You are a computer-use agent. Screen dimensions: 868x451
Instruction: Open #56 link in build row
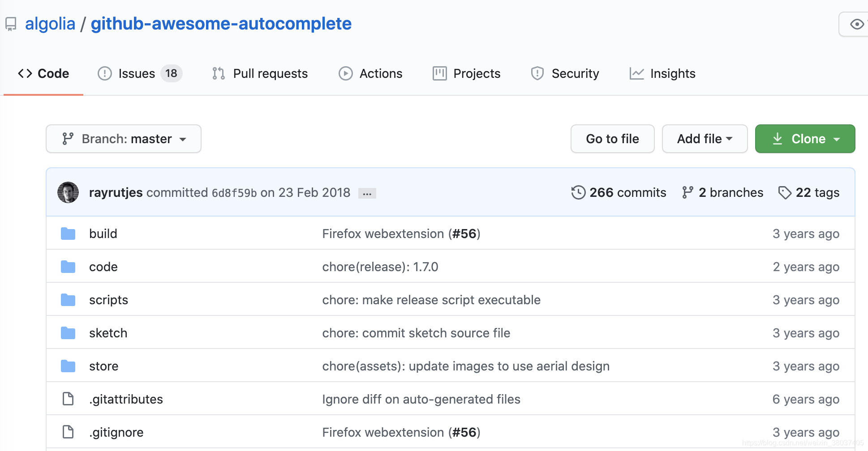[x=464, y=234]
